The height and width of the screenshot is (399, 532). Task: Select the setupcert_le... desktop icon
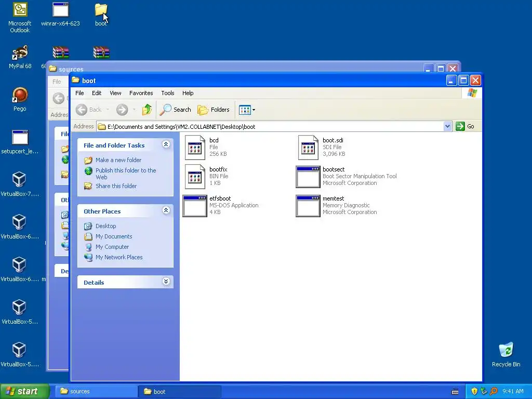pos(20,142)
